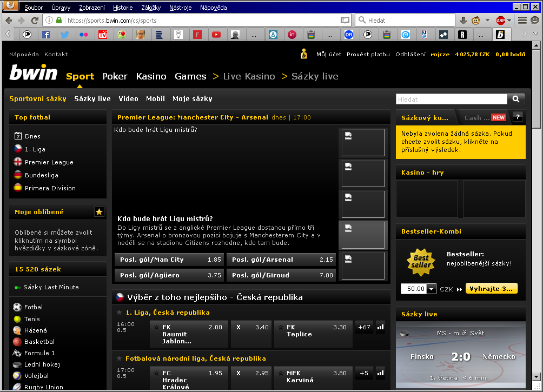The width and height of the screenshot is (543, 392).
Task: Favorite the Fotbalová národní liga star
Action: coord(119,359)
